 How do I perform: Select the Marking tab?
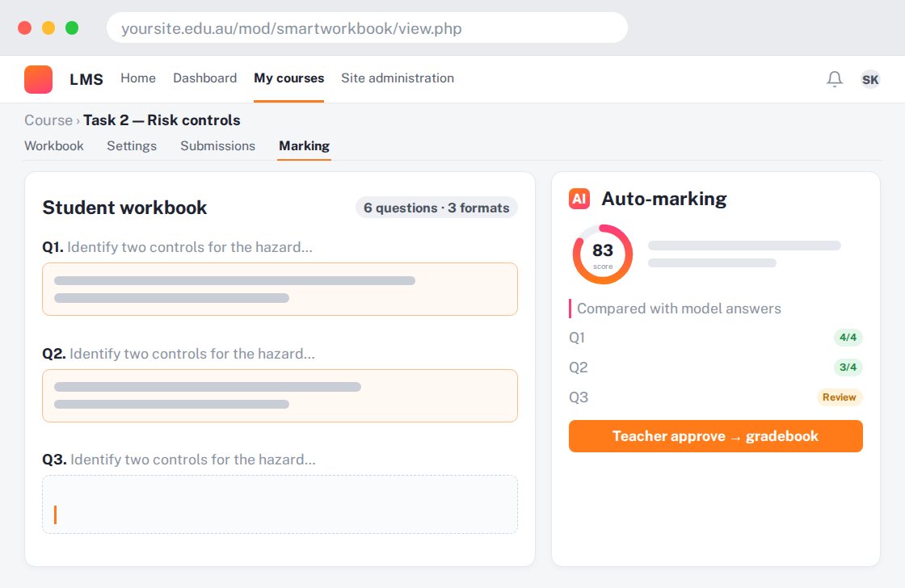click(304, 145)
